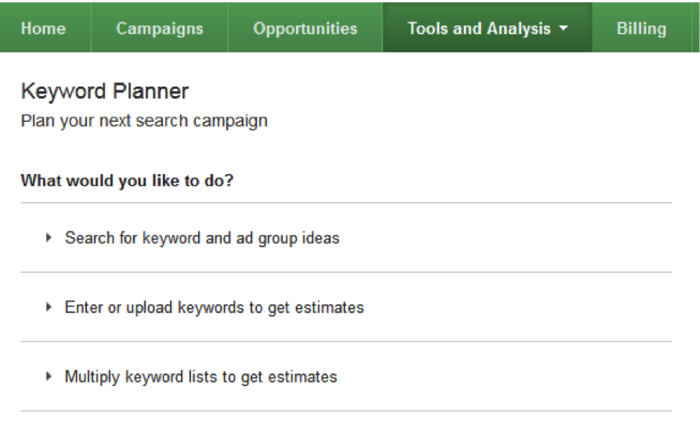The height and width of the screenshot is (432, 700).
Task: Click the 'What would you like to do?' heading
Action: click(x=127, y=180)
